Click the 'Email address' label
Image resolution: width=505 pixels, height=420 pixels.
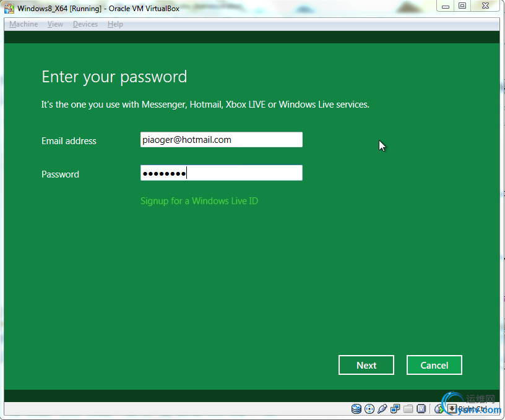[69, 141]
